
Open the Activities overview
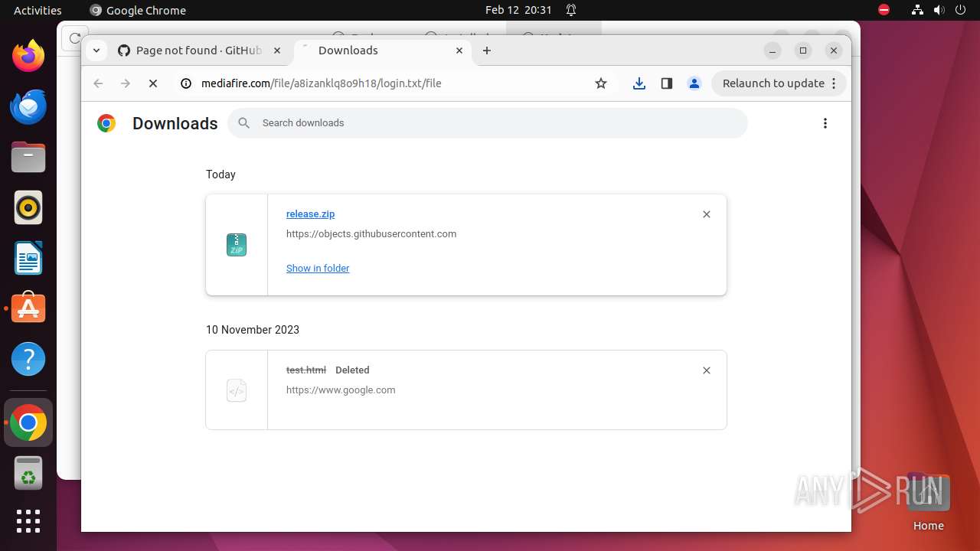[38, 10]
